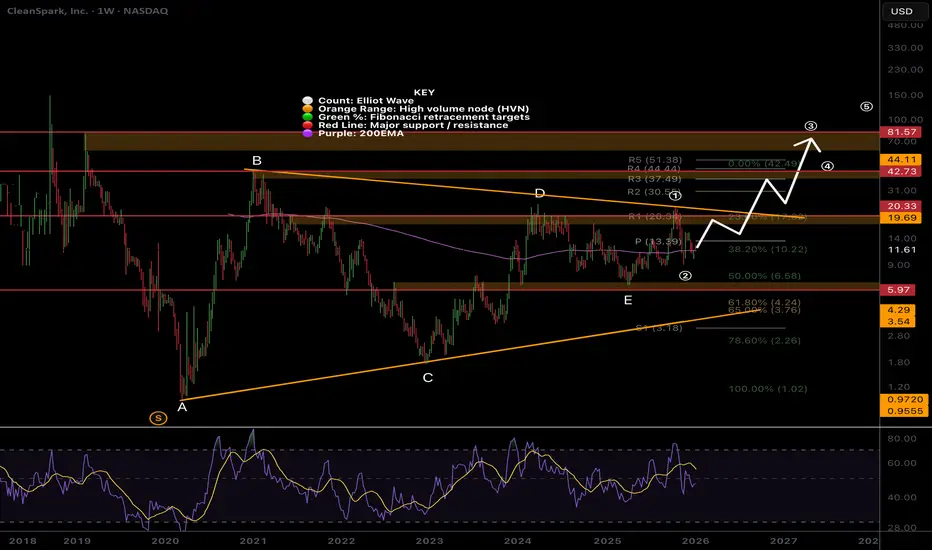
Task: Click the P (13.39) pivot label
Action: coord(658,241)
